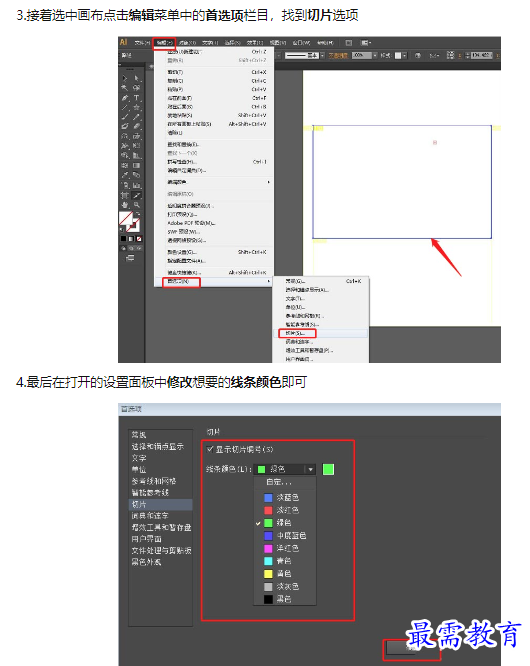Pick the cyan 青色 option
Viewport: 530px width, 666px height.
point(285,561)
